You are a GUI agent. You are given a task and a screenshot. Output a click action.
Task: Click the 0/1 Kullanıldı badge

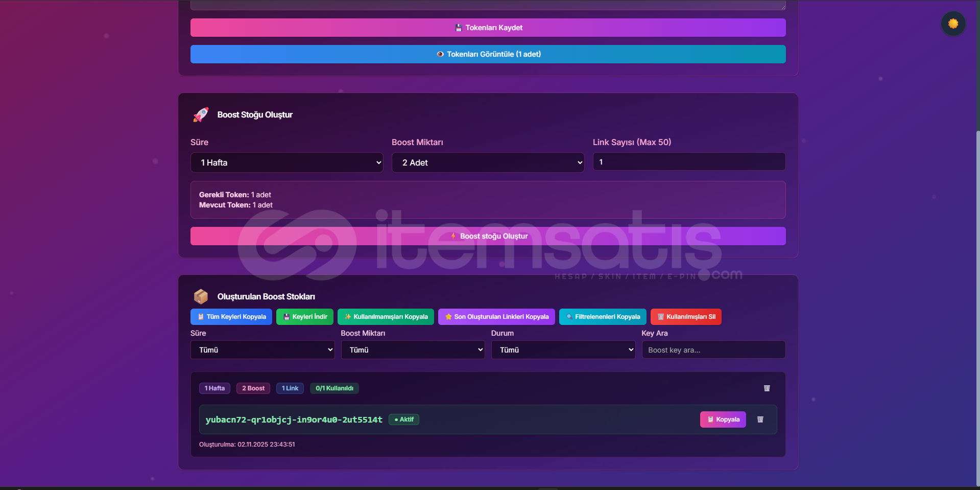point(334,388)
